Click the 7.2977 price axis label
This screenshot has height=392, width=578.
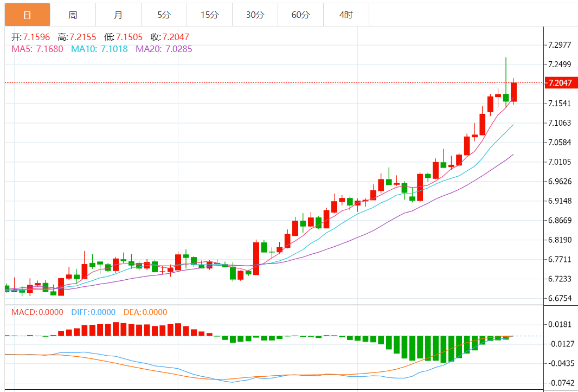(560, 46)
